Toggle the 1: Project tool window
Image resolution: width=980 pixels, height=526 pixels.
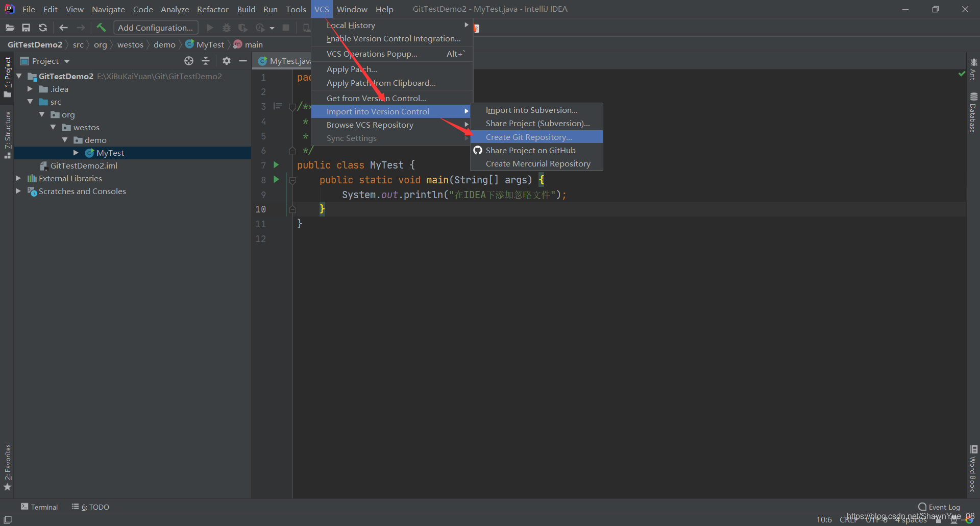(8, 77)
